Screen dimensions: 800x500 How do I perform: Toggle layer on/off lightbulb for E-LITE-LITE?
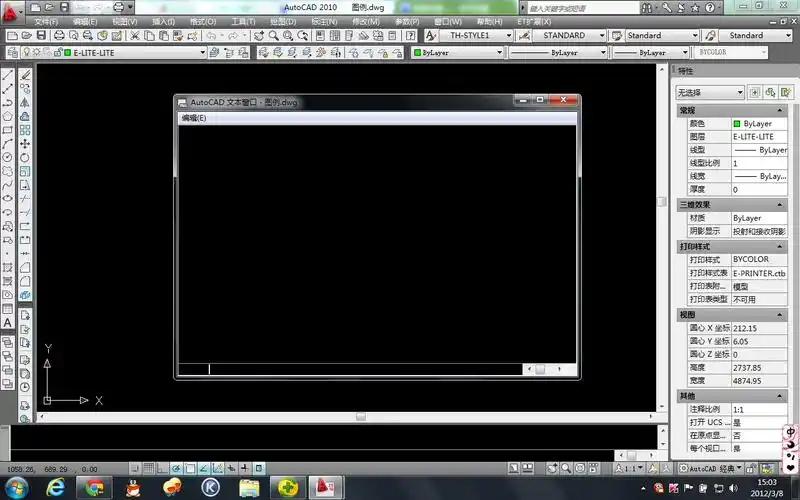pos(27,53)
